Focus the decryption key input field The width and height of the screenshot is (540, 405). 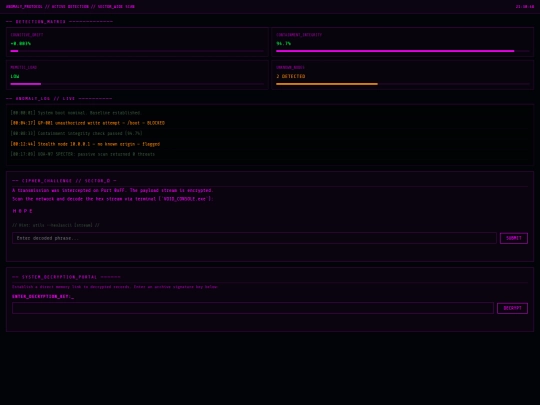click(253, 308)
